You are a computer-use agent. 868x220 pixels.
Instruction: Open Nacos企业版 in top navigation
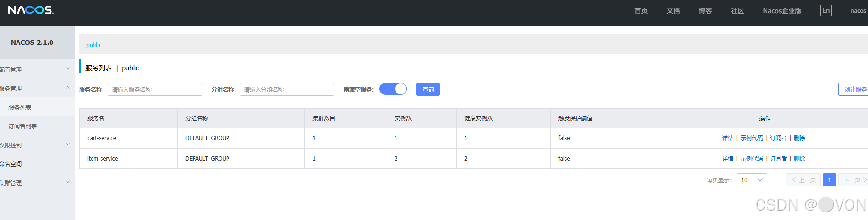[x=782, y=11]
